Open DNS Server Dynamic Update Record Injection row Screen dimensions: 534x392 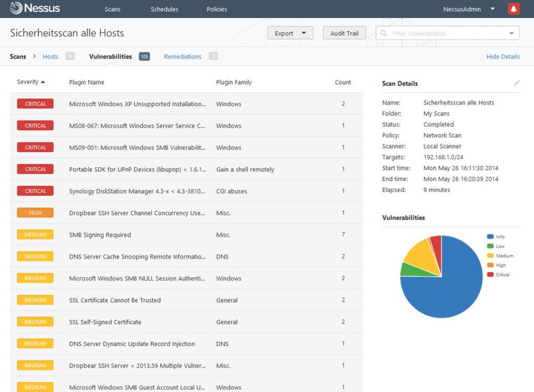tap(186, 343)
